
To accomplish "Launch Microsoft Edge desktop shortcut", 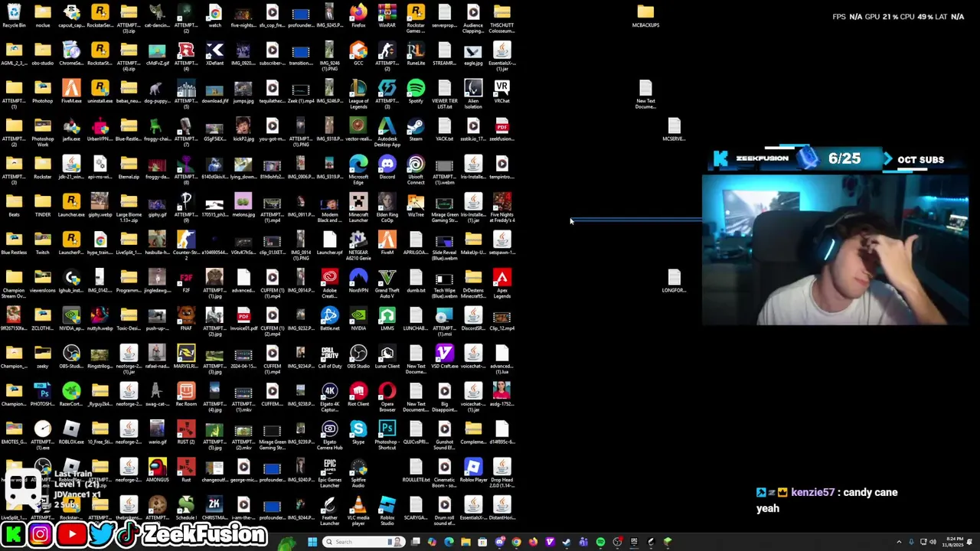I will [x=358, y=170].
